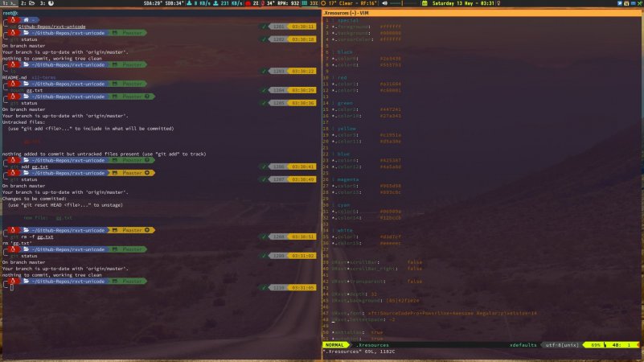
Task: Click '! yellow' comment in Vim
Action: 344,128
